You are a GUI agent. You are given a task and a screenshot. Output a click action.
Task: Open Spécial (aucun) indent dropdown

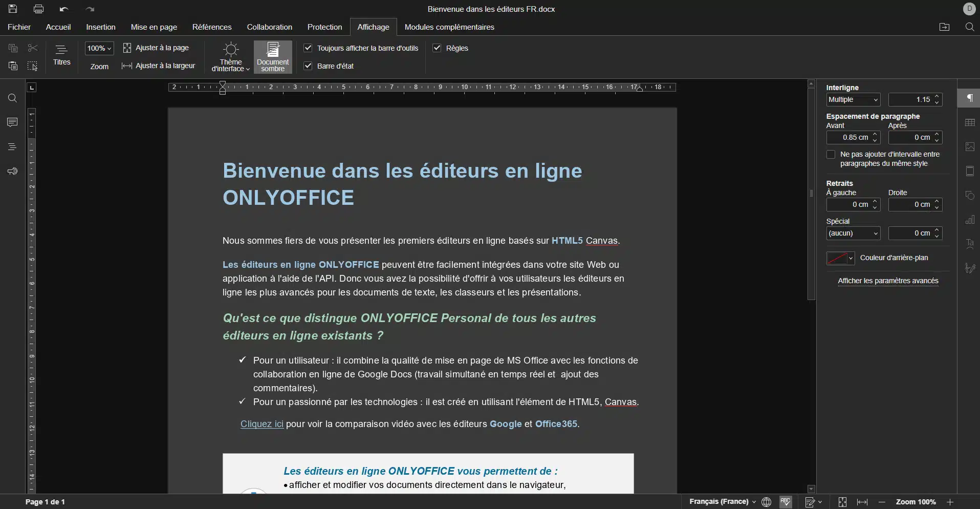tap(853, 234)
